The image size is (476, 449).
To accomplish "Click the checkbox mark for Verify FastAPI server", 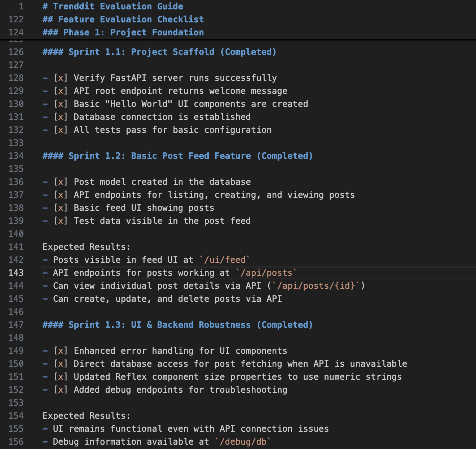I will coord(61,78).
